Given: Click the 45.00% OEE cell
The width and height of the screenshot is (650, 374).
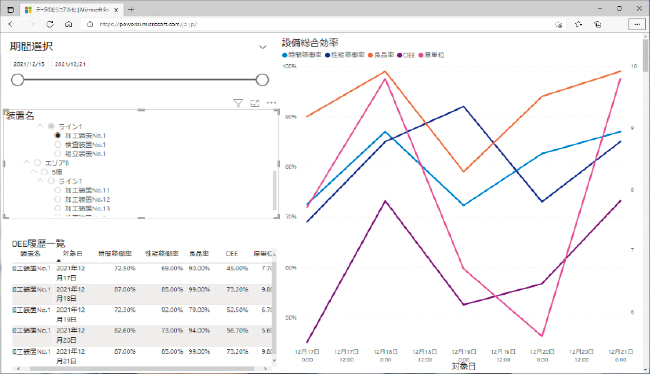Looking at the screenshot, I should [x=237, y=268].
